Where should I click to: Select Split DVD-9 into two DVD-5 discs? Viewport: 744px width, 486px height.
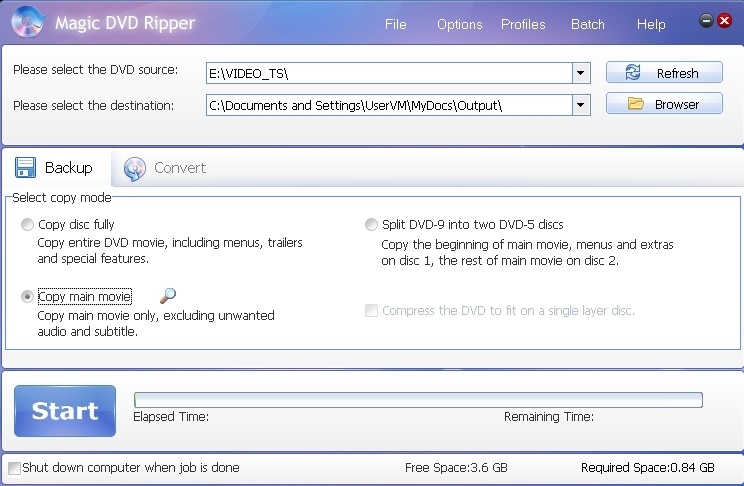[371, 224]
